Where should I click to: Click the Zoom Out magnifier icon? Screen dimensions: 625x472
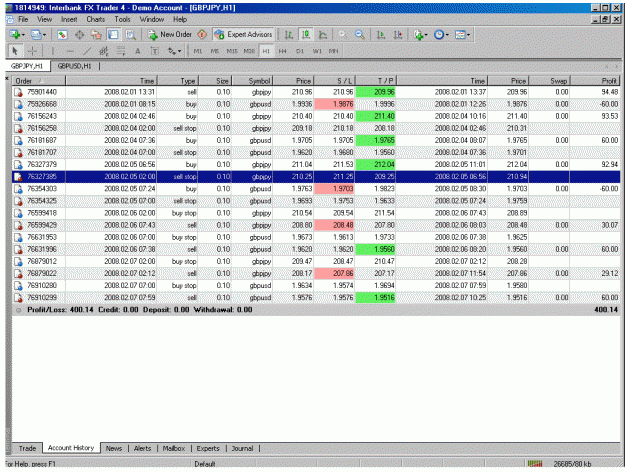tap(360, 35)
